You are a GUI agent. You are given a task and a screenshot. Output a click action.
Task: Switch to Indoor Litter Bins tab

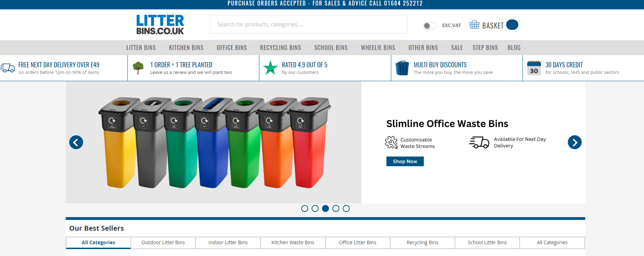pyautogui.click(x=228, y=242)
